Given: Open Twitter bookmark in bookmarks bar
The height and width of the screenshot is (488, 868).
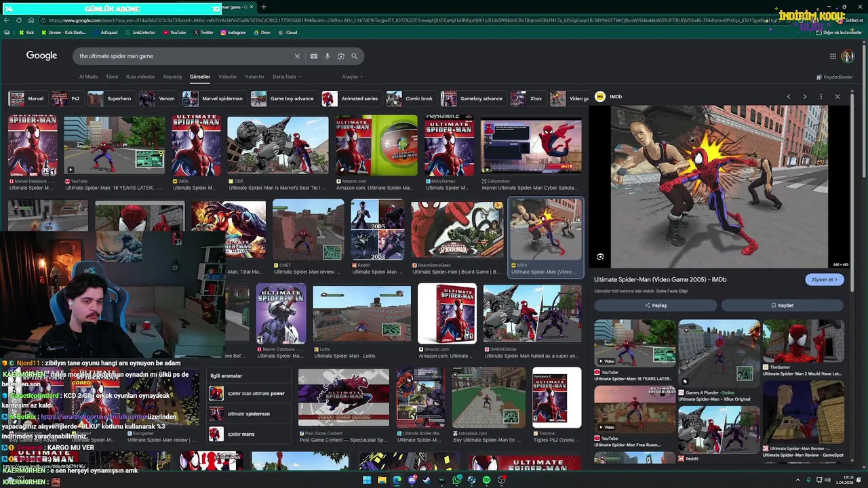Looking at the screenshot, I should pyautogui.click(x=203, y=33).
